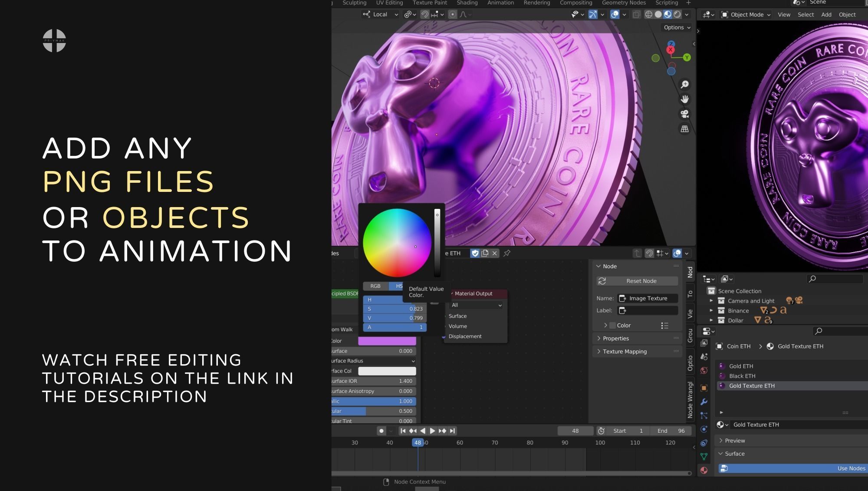Open Animation workspace tab

point(500,3)
